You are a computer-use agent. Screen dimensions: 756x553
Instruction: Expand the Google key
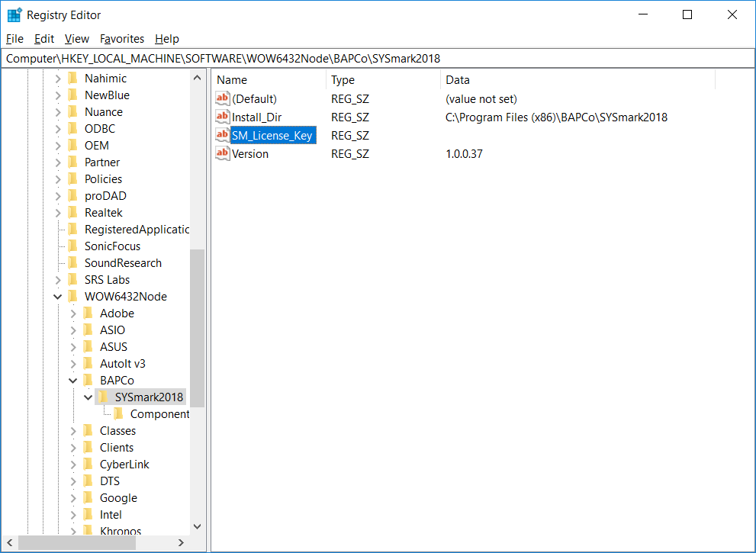click(73, 498)
